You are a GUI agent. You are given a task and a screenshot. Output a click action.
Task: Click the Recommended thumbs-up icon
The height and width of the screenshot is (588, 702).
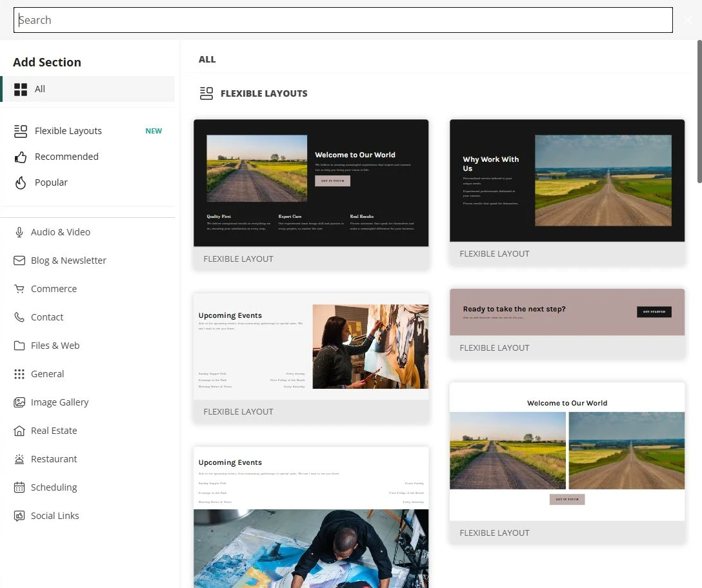pyautogui.click(x=21, y=157)
